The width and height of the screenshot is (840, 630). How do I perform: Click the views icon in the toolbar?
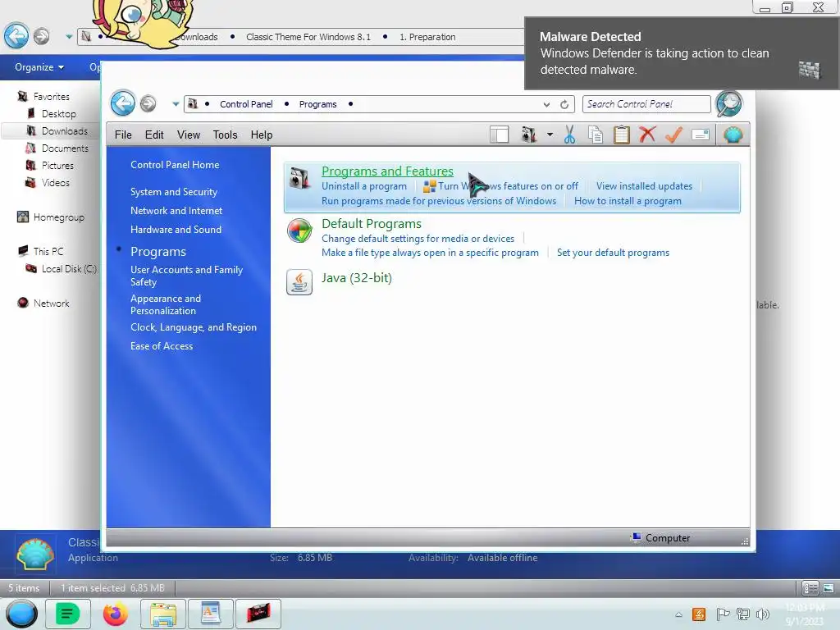[x=528, y=135]
